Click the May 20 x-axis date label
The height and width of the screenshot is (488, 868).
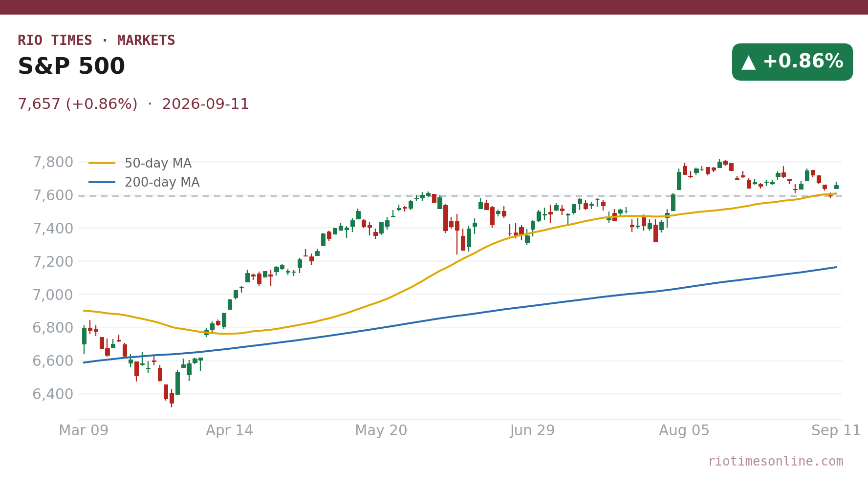click(x=381, y=430)
